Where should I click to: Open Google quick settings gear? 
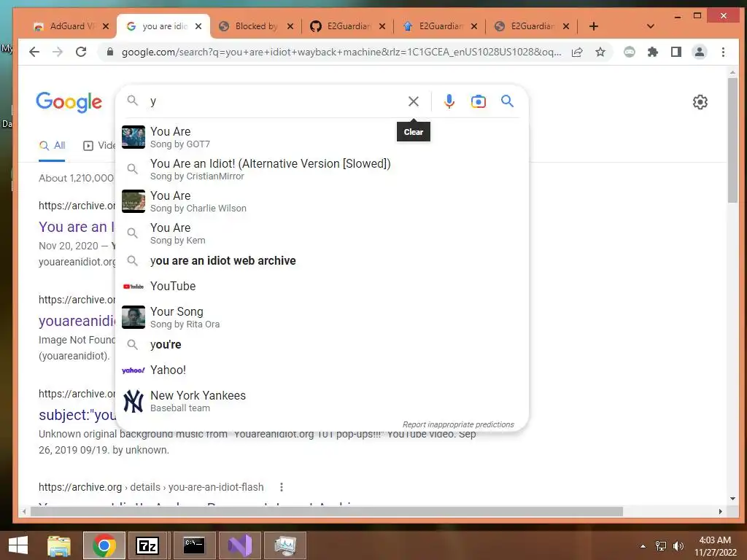(700, 102)
